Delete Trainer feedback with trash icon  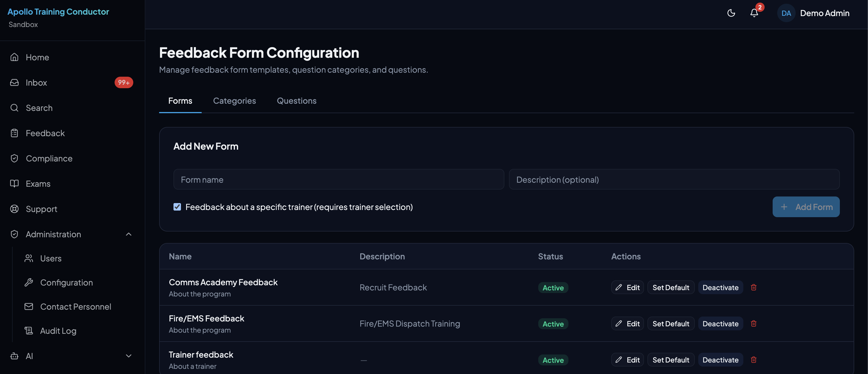tap(754, 360)
